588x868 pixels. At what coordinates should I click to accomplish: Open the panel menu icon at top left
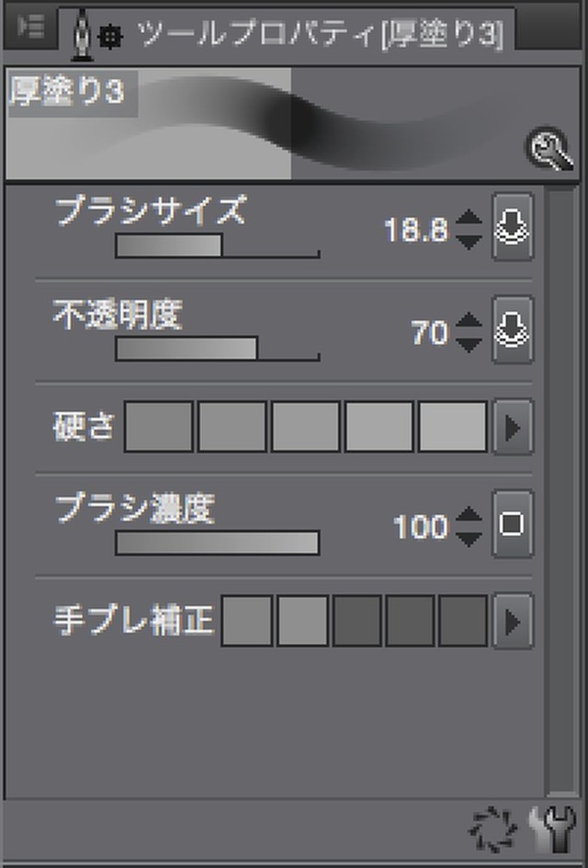(x=30, y=26)
